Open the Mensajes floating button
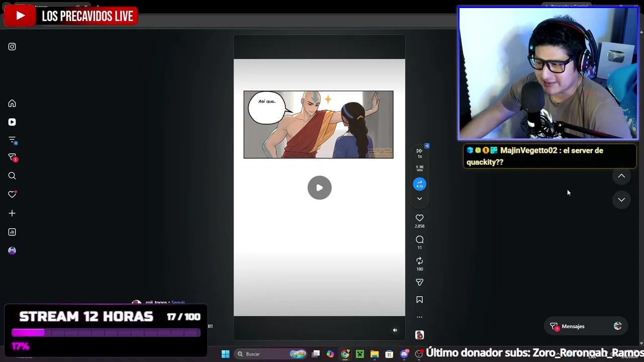This screenshot has width=644, height=362. [x=586, y=326]
